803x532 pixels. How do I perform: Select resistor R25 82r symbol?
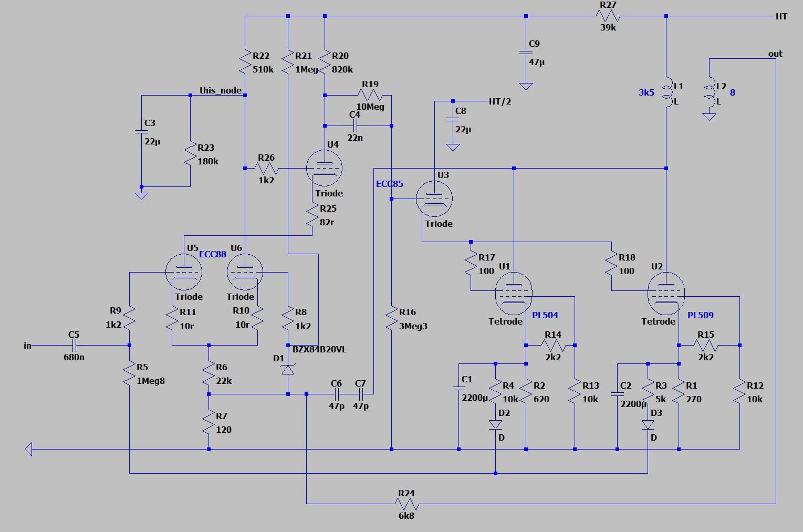(x=312, y=215)
